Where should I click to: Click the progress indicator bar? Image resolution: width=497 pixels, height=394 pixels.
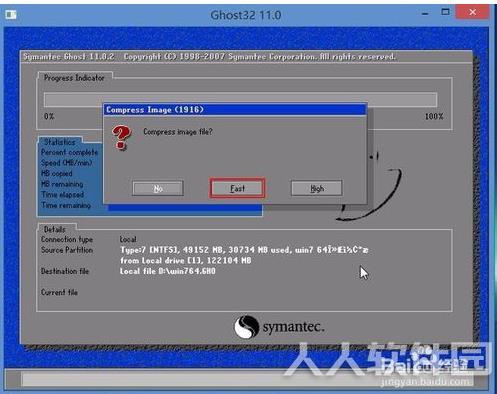[240, 100]
